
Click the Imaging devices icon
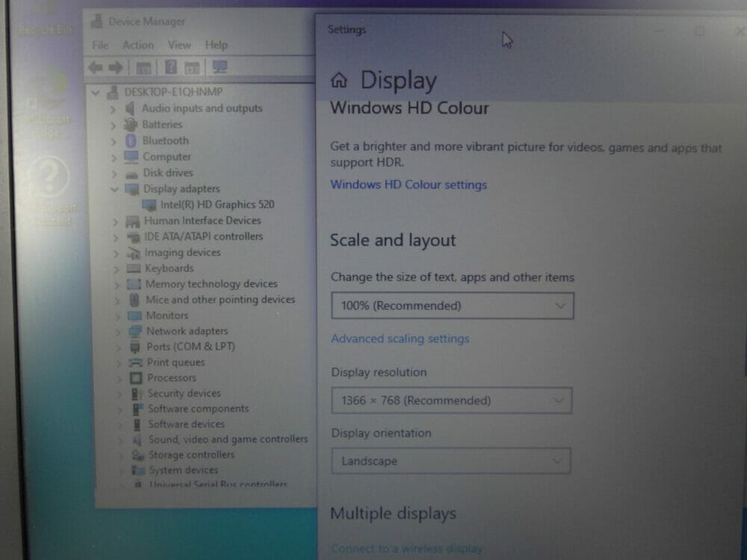coord(134,253)
